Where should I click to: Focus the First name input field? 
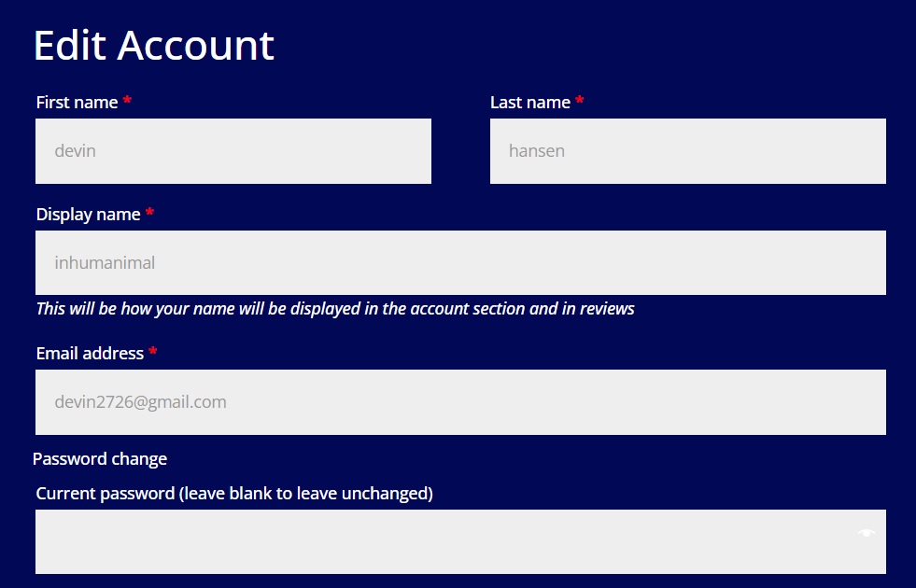tap(233, 151)
